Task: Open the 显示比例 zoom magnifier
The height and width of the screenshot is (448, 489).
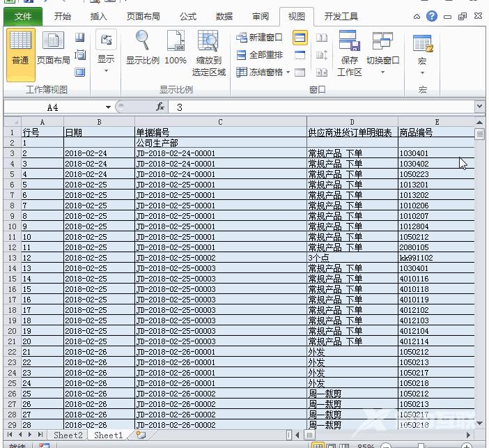Action: tap(142, 47)
